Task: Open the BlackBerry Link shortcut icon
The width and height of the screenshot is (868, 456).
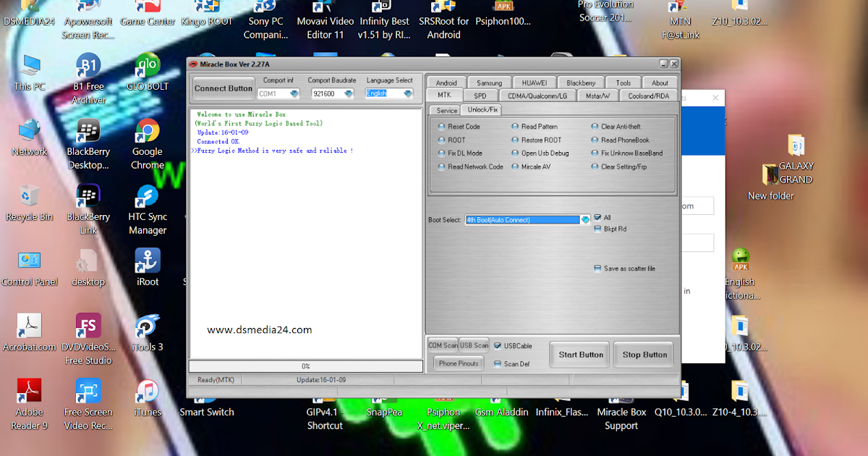Action: pyautogui.click(x=88, y=196)
